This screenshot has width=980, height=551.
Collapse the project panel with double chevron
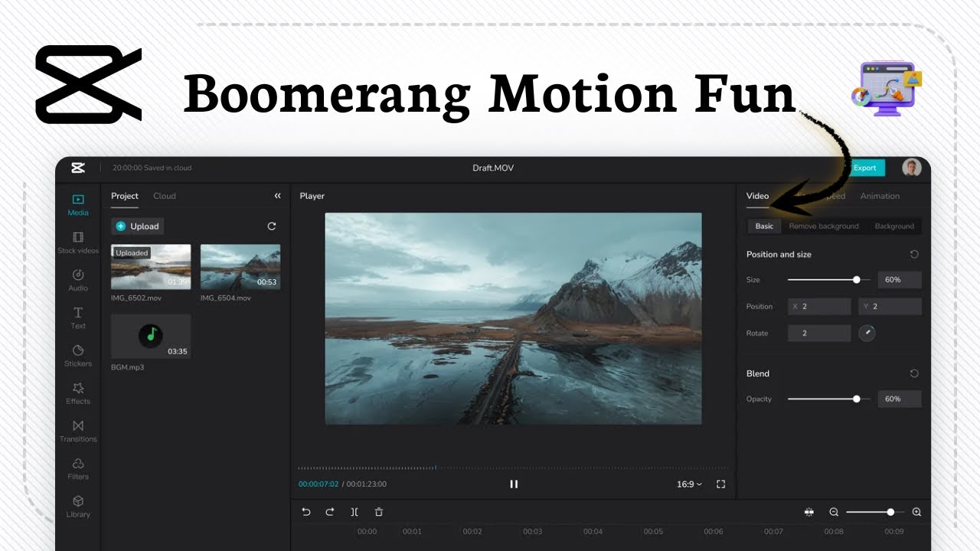click(x=277, y=196)
